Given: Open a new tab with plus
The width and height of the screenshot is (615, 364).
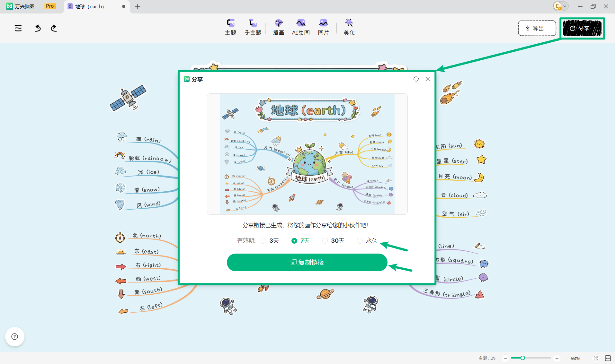Looking at the screenshot, I should pos(138,6).
